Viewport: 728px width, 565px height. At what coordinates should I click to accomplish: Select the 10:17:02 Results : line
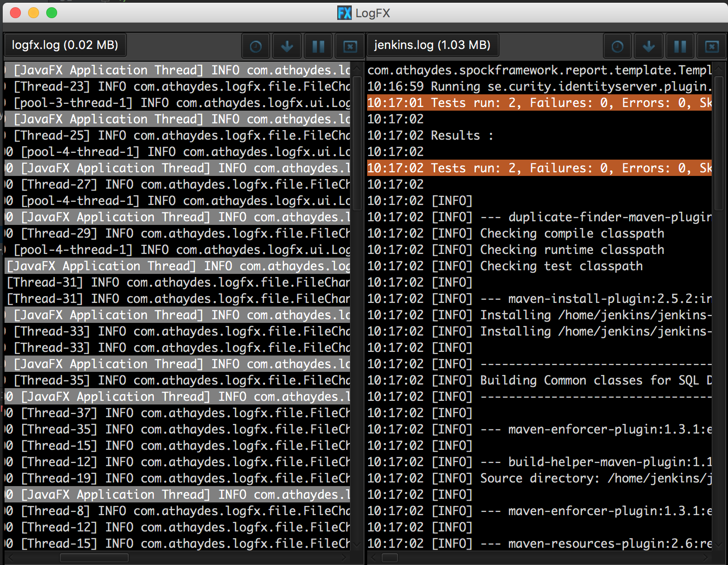click(539, 136)
